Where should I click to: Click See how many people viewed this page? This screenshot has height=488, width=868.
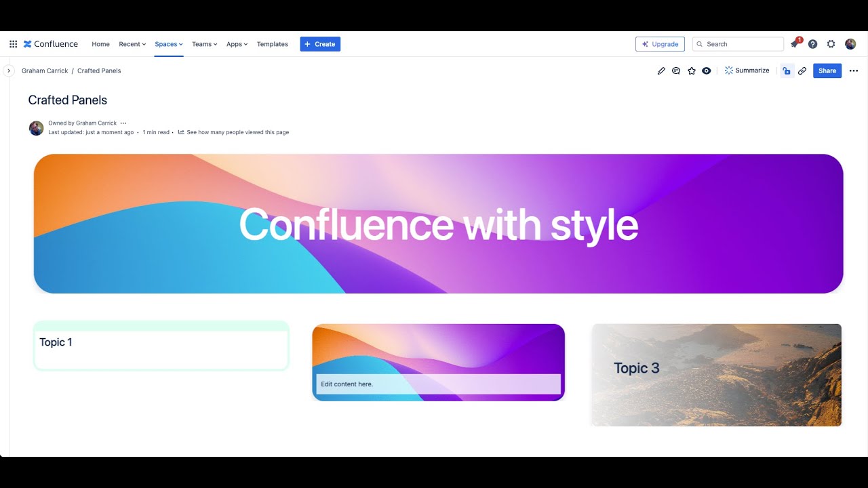(233, 132)
